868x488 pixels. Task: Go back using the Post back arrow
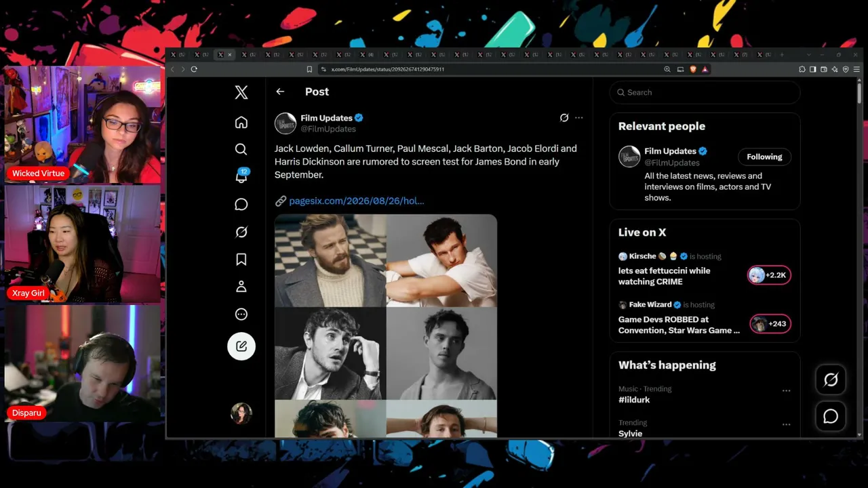(280, 91)
